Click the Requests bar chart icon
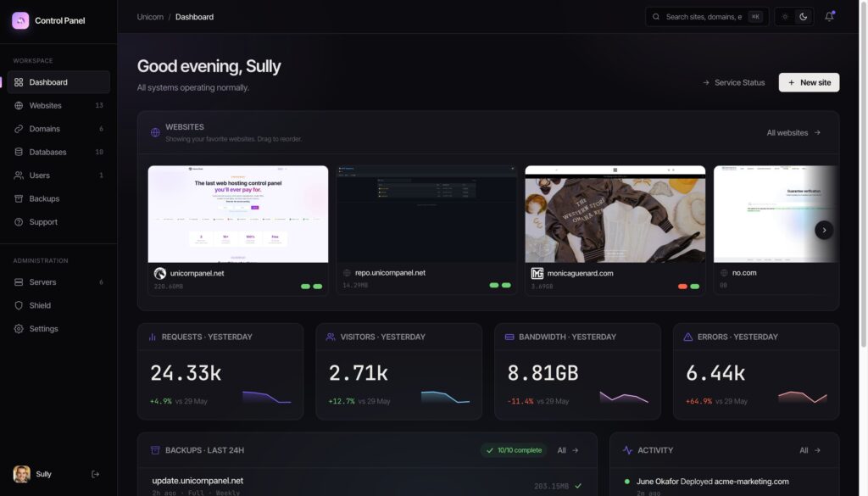The width and height of the screenshot is (868, 496). 153,337
